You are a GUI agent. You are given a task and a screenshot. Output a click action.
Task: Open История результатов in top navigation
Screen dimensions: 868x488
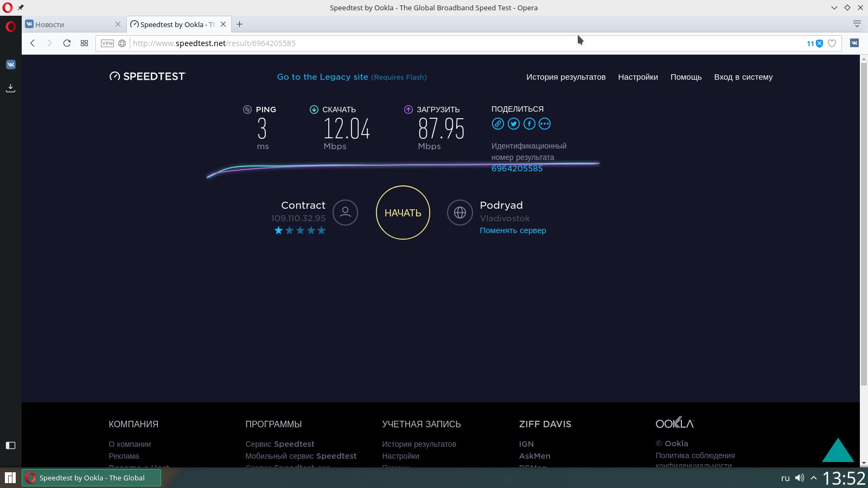point(566,77)
